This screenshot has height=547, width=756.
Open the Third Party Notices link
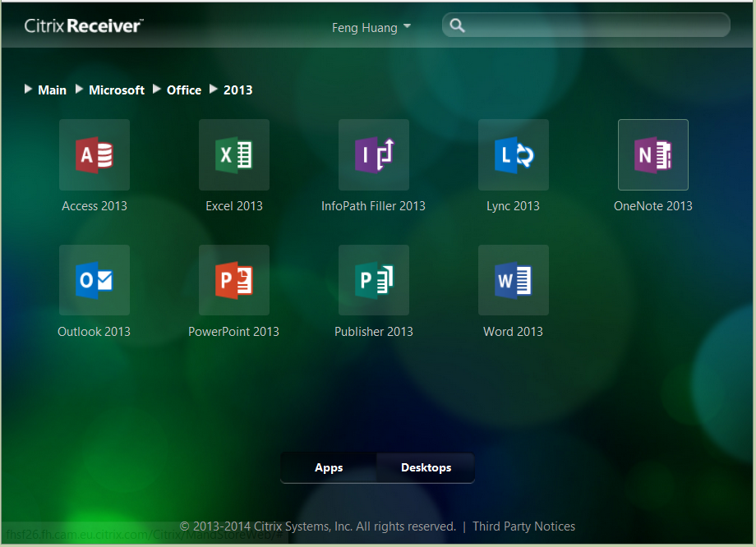[x=523, y=526]
